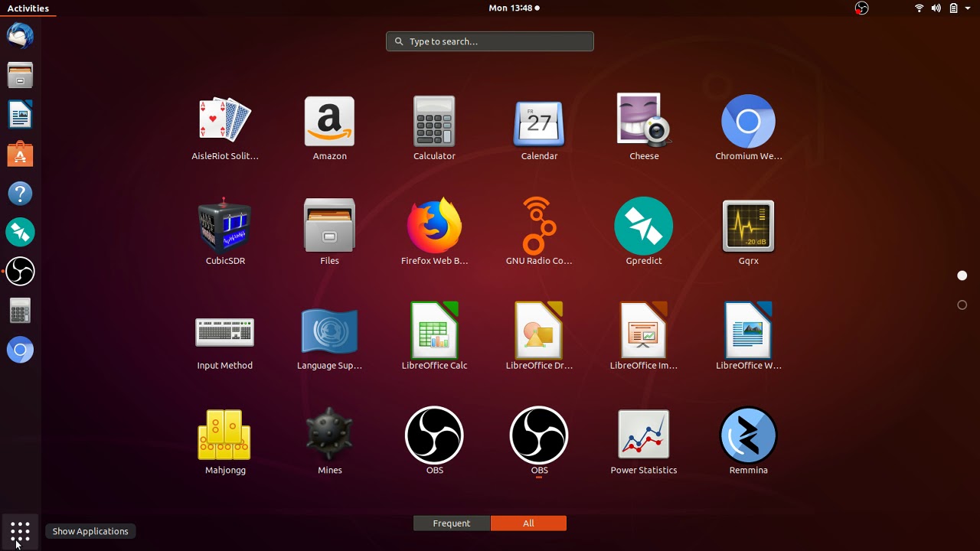Open the Files manager in the dock
The height and width of the screenshot is (551, 980).
pyautogui.click(x=21, y=75)
